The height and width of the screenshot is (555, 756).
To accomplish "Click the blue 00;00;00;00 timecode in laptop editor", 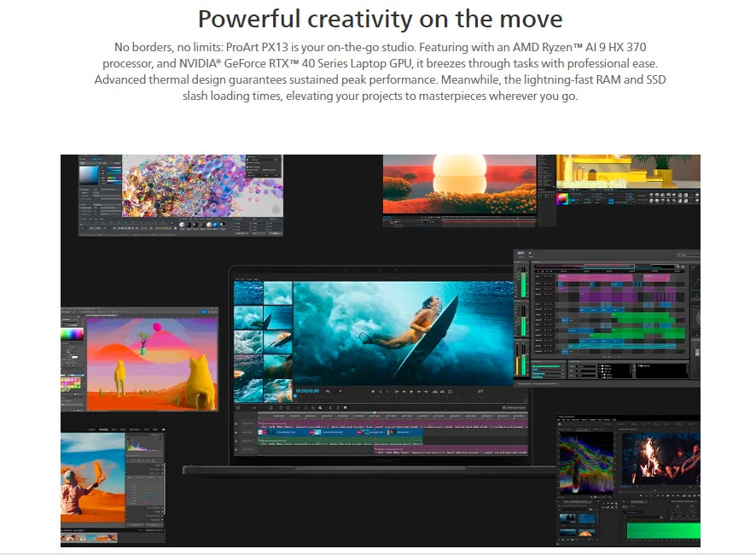I will 308,391.
